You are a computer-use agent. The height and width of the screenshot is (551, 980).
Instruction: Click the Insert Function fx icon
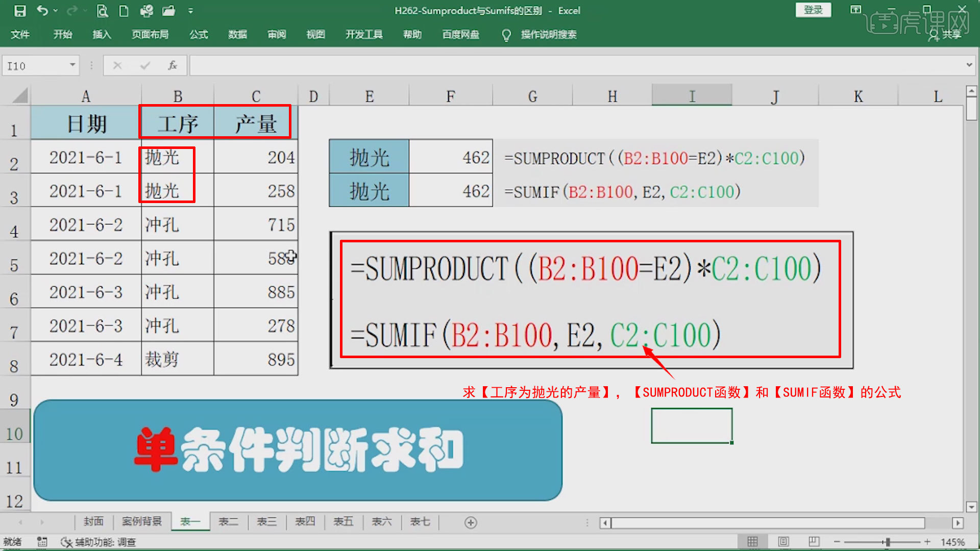point(172,65)
